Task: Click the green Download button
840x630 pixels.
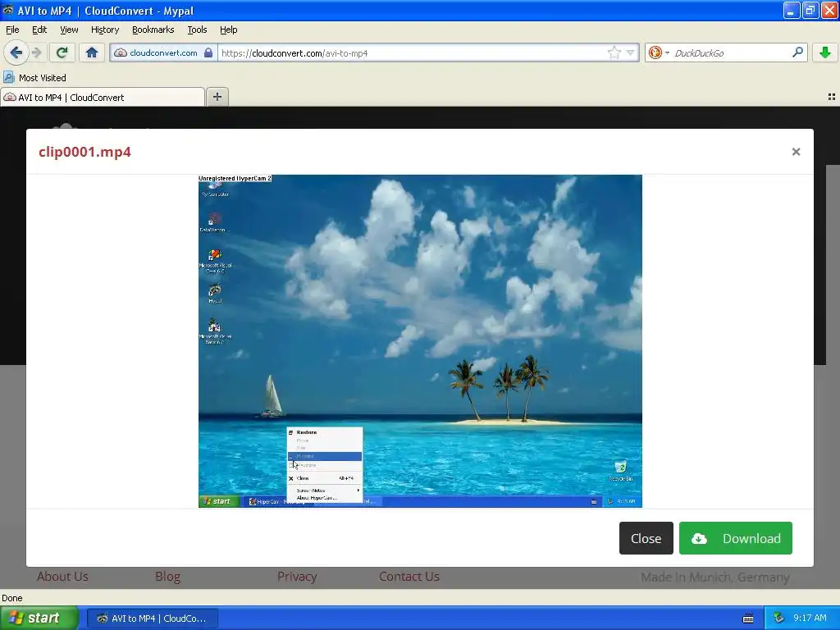Action: point(735,538)
